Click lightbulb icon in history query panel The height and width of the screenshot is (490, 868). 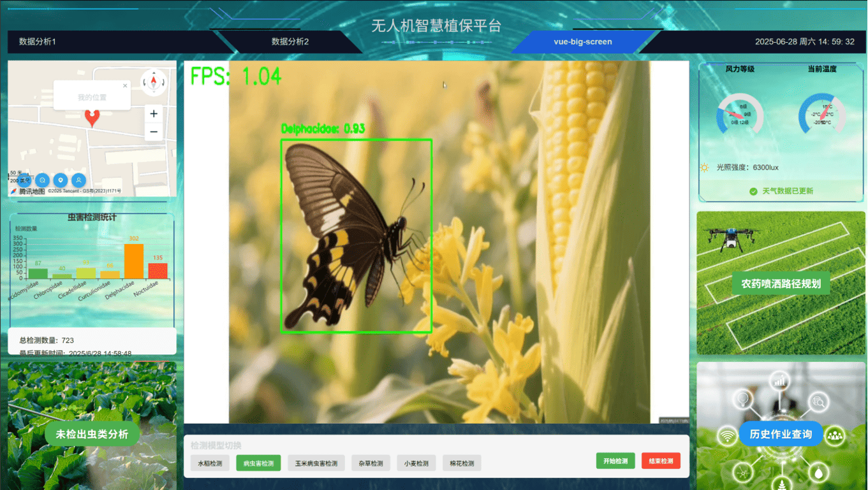coord(742,400)
